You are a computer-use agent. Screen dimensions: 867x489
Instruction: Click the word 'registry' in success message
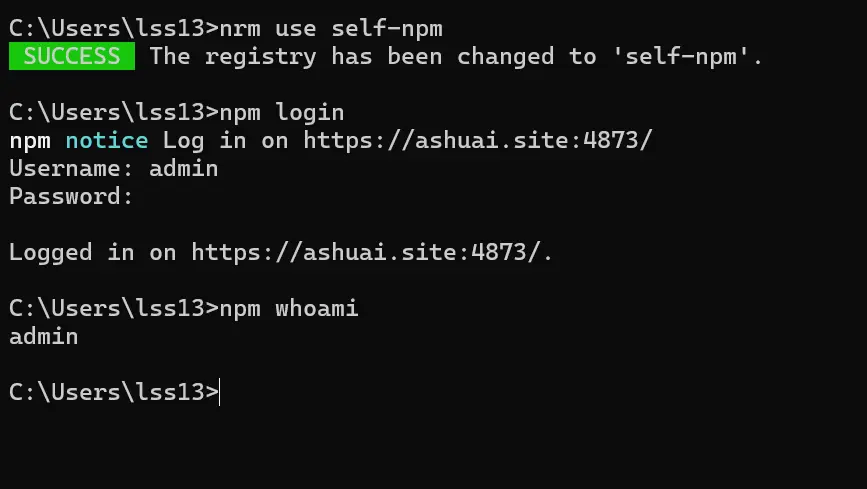pyautogui.click(x=260, y=56)
